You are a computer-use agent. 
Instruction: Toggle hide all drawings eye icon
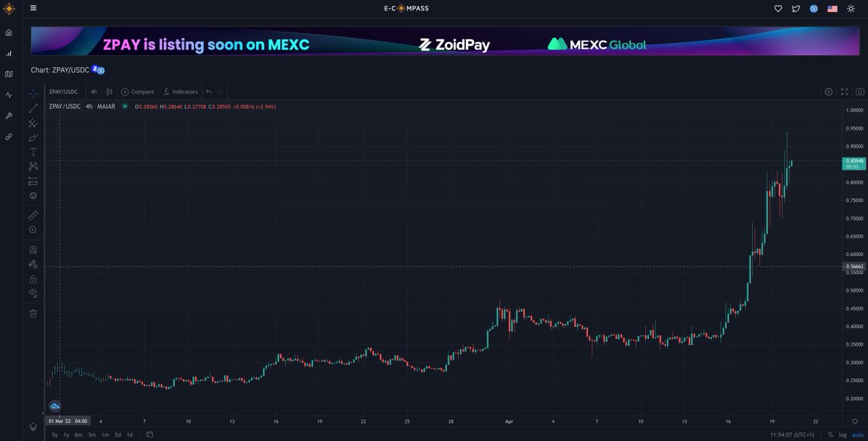(x=33, y=293)
